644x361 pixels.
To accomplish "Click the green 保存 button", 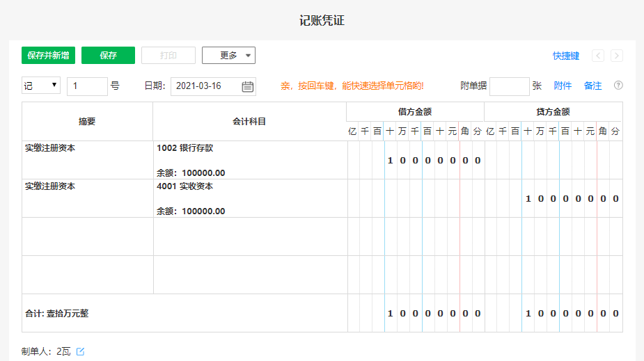I will coord(108,56).
